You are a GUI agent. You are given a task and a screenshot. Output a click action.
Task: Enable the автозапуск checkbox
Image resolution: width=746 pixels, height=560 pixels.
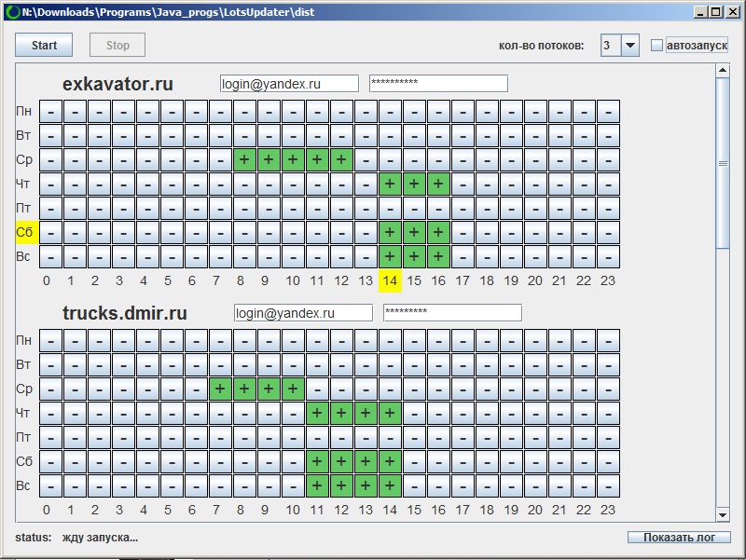pyautogui.click(x=656, y=45)
